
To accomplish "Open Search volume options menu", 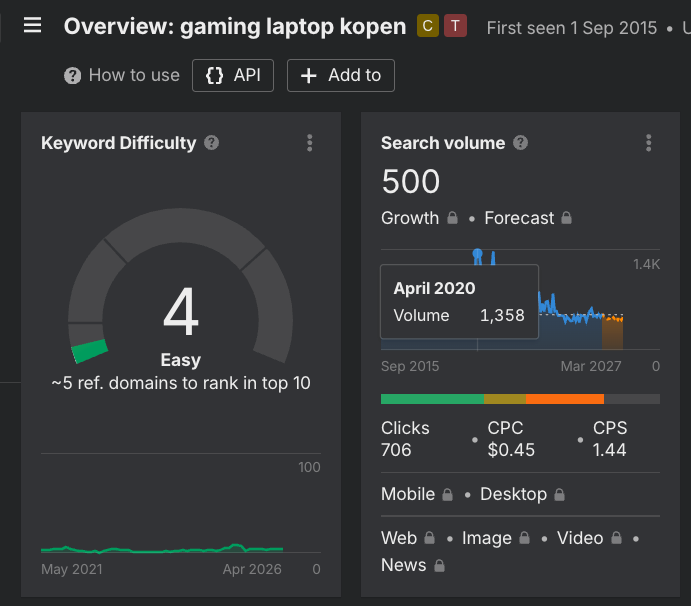I will point(648,143).
